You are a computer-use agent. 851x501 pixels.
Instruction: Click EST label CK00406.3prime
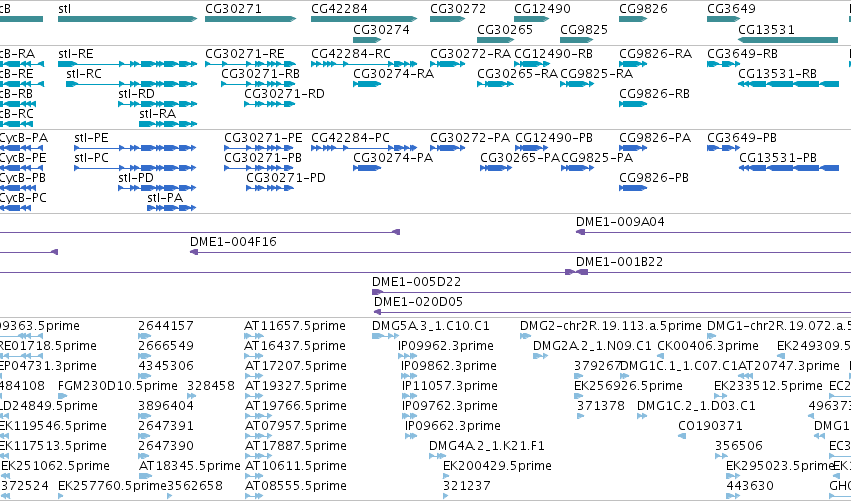[x=708, y=346]
